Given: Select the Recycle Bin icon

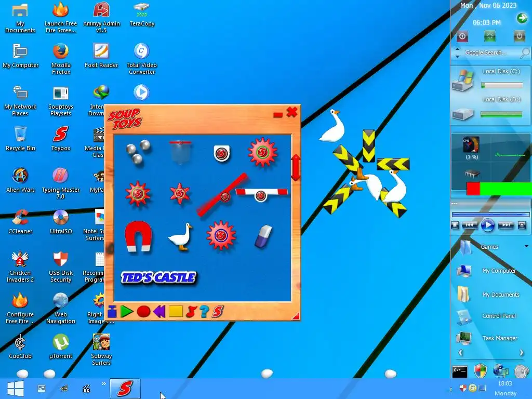Looking at the screenshot, I should pos(20,138).
